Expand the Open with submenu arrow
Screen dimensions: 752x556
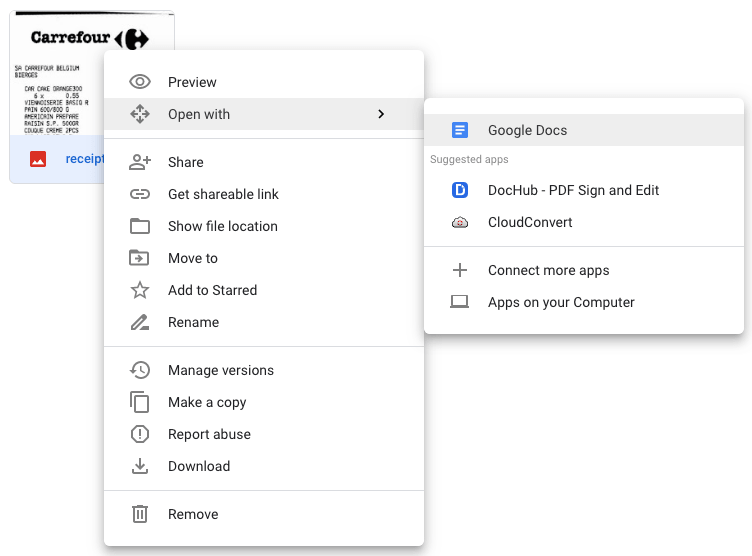pyautogui.click(x=380, y=114)
